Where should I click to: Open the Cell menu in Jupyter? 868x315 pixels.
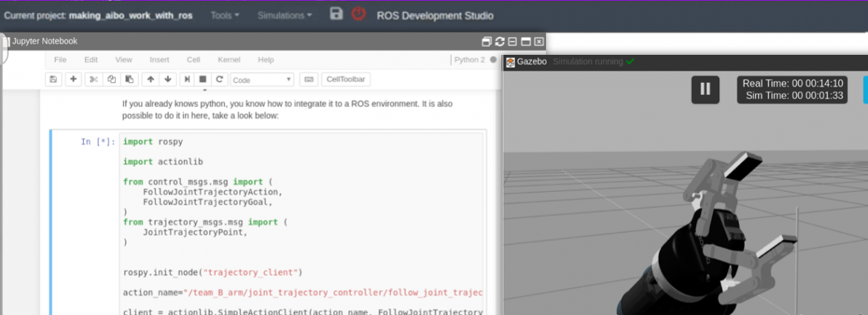(193, 60)
